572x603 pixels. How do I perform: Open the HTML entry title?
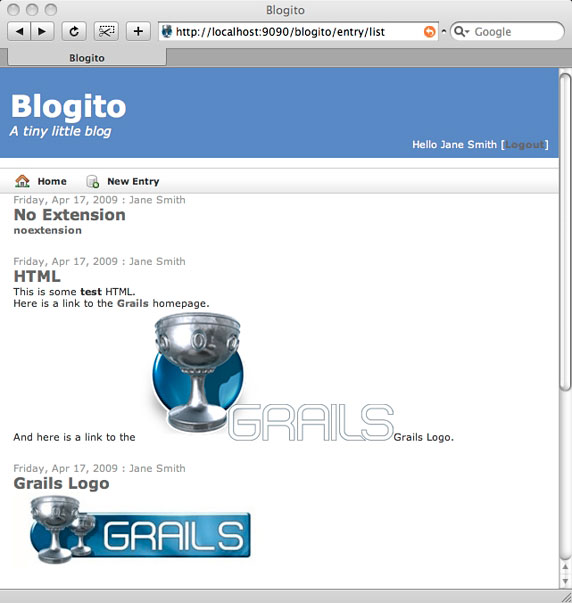(x=37, y=276)
